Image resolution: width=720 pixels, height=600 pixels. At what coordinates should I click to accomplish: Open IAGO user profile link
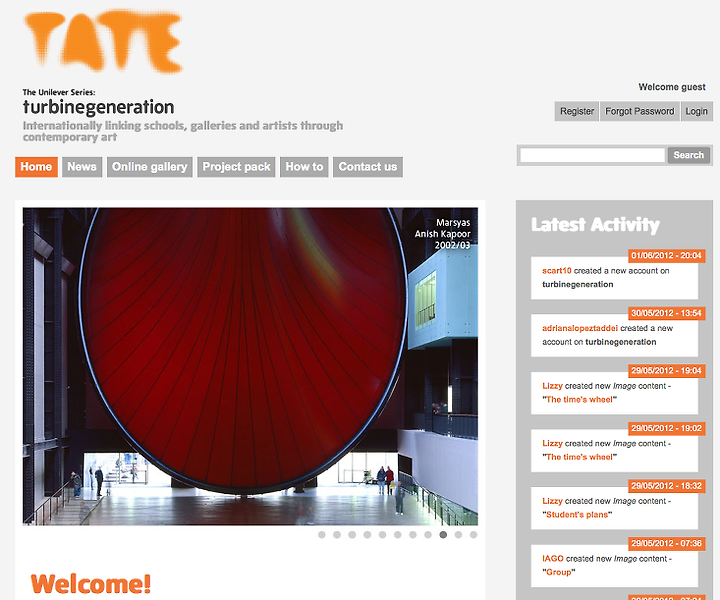(553, 559)
